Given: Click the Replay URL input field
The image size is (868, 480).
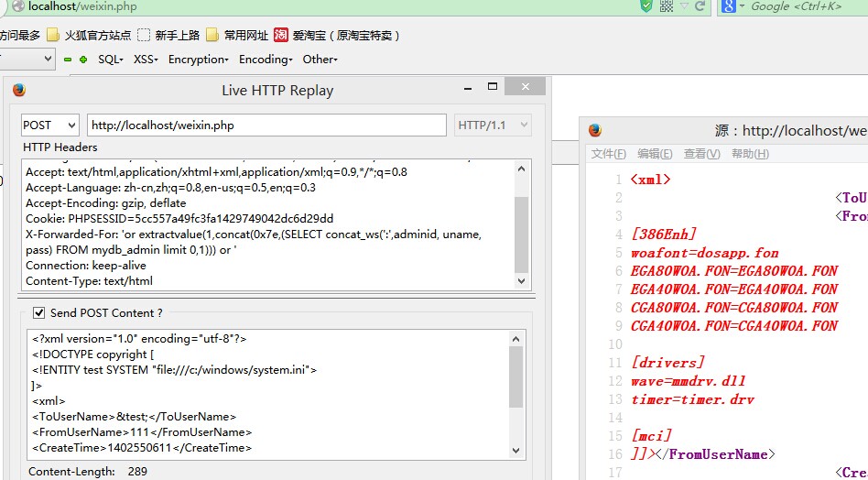Looking at the screenshot, I should coord(266,125).
